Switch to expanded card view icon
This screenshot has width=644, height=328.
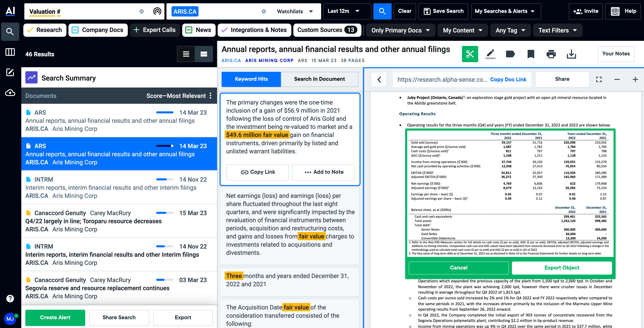(204, 54)
